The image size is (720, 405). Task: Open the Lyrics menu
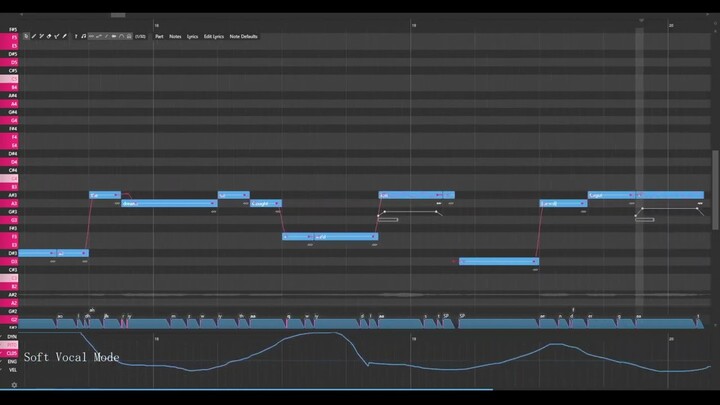(192, 36)
